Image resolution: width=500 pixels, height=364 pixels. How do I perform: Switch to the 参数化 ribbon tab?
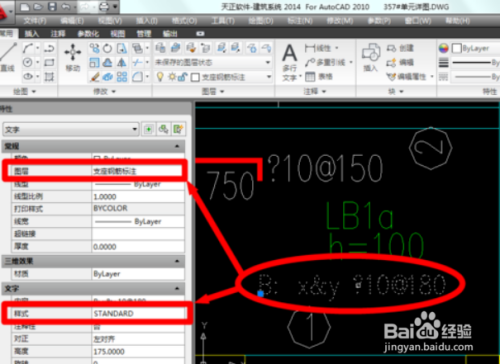point(88,34)
